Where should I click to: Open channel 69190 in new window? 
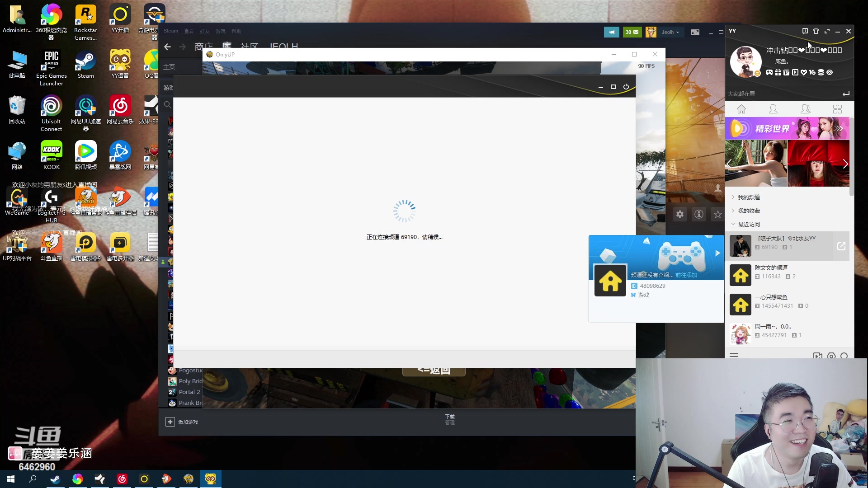click(x=841, y=246)
